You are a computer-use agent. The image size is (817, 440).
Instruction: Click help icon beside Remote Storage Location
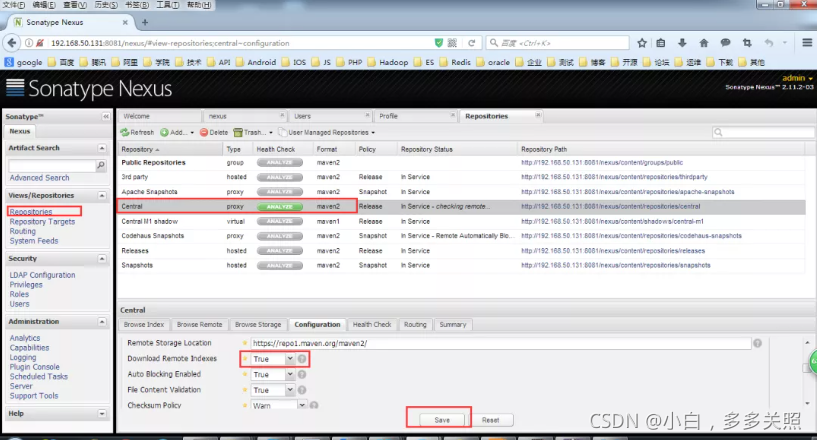coord(757,343)
